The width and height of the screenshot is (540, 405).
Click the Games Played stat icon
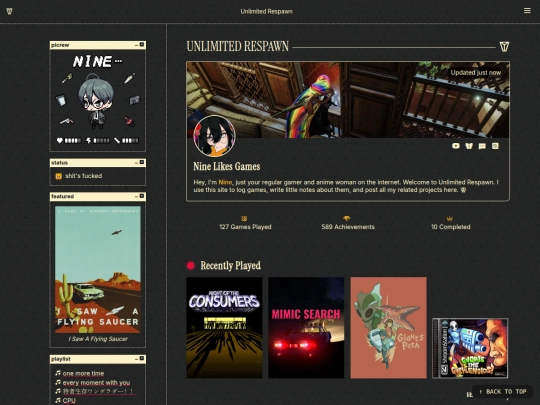(x=244, y=218)
